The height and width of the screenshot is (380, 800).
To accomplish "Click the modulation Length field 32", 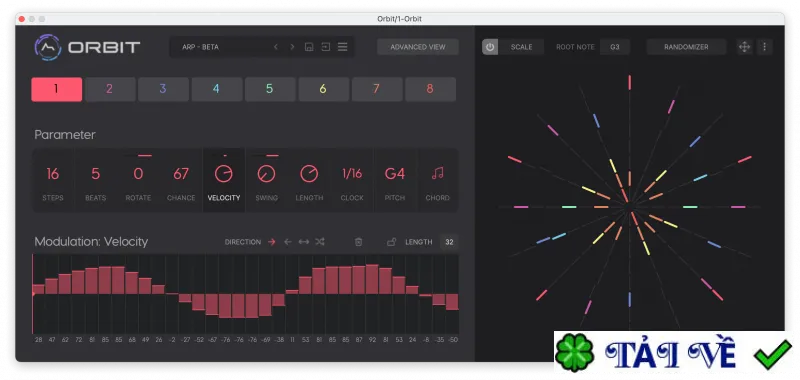I will (x=449, y=242).
